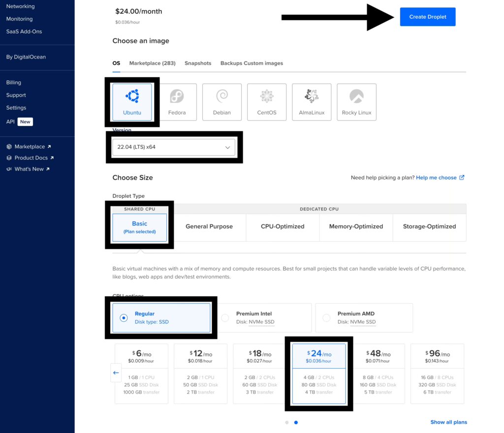Select the Ubuntu image icon
Viewport: 504px width, 433px height.
coord(132,96)
